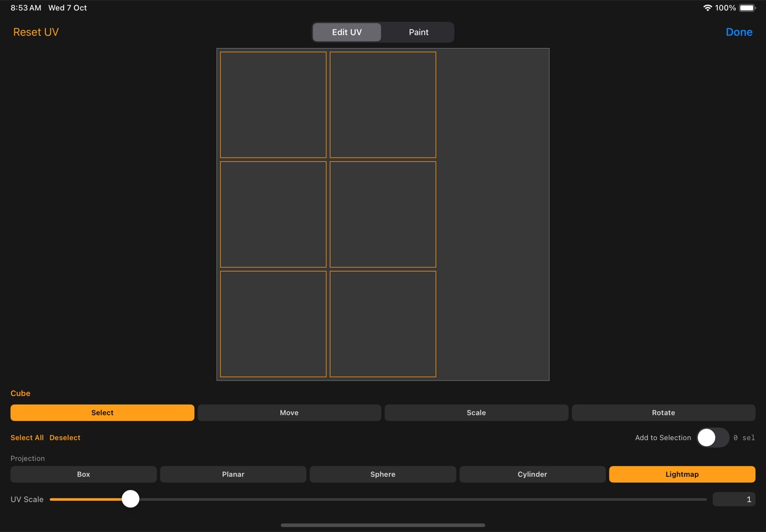Switch to the Edit UV tab
The width and height of the screenshot is (766, 532).
[347, 32]
